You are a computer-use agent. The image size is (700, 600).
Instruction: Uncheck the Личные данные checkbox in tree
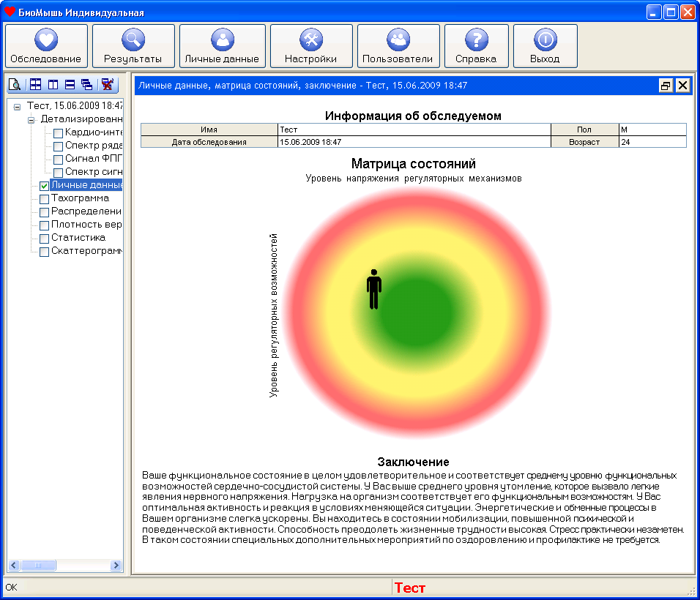[x=44, y=186]
